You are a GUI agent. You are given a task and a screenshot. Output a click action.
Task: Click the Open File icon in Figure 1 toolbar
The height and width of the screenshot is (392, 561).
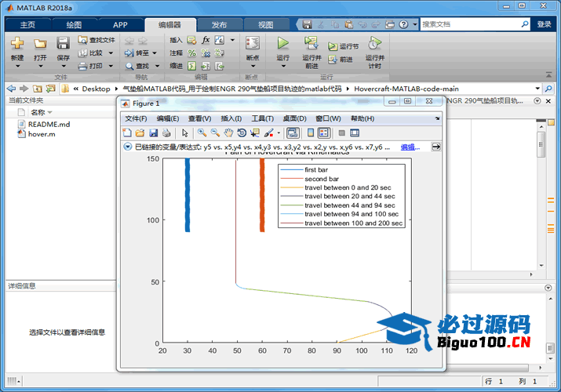[x=140, y=133]
